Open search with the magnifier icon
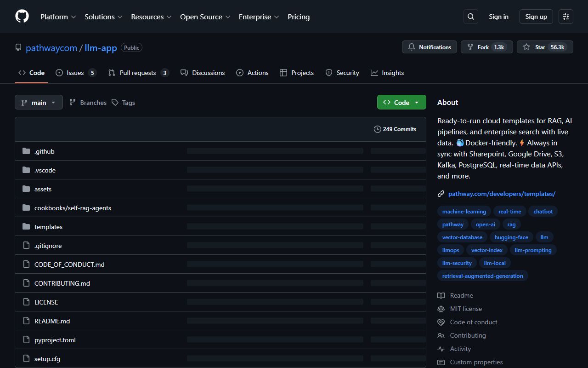Image resolution: width=588 pixels, height=368 pixels. (x=470, y=17)
